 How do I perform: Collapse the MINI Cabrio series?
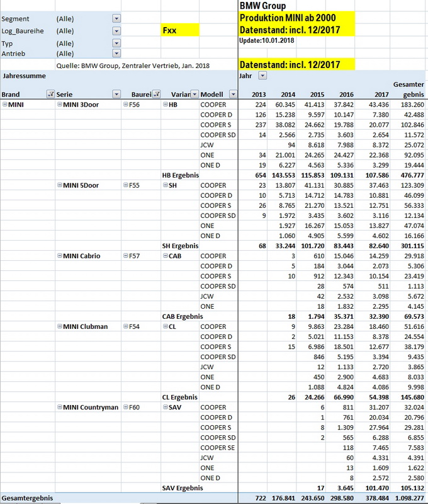tap(59, 256)
